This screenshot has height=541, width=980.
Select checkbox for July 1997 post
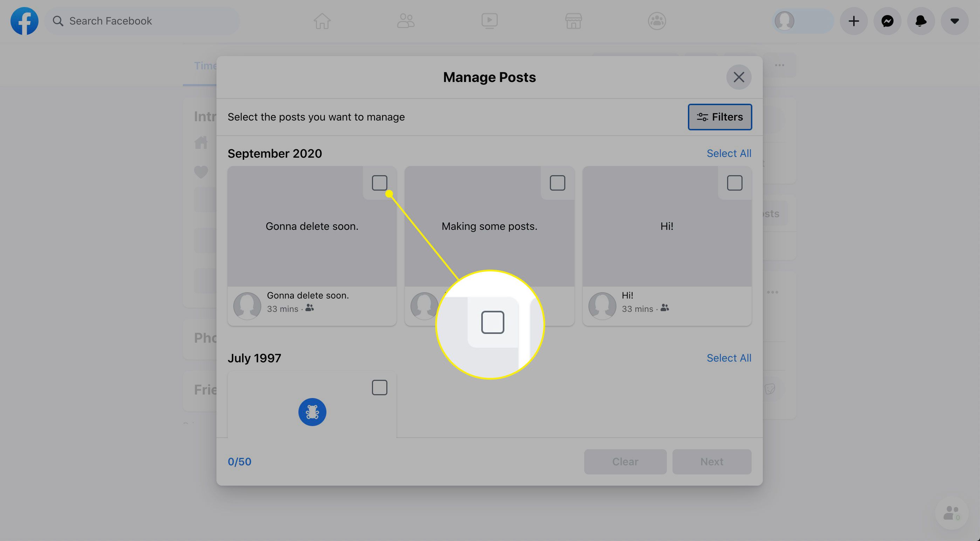click(x=379, y=386)
